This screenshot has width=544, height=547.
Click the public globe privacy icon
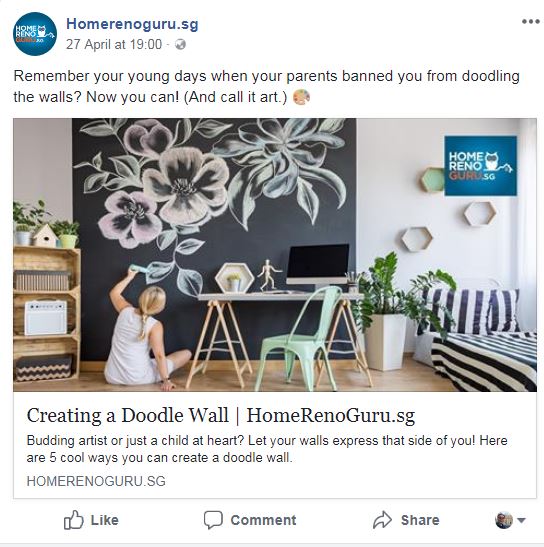point(180,45)
